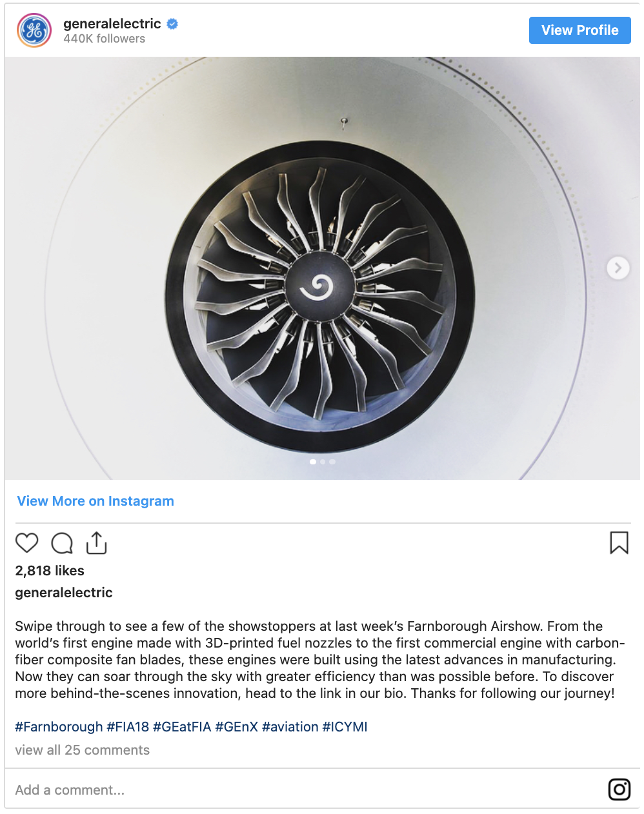Save post with the bookmark icon

tap(619, 543)
